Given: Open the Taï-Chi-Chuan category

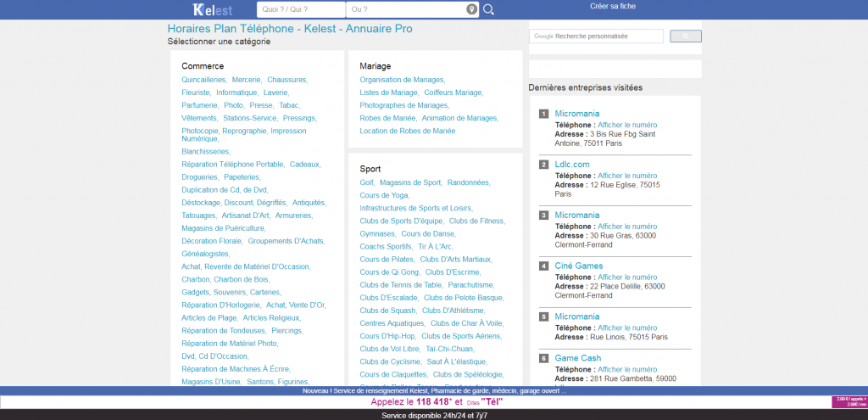Looking at the screenshot, I should point(449,349).
